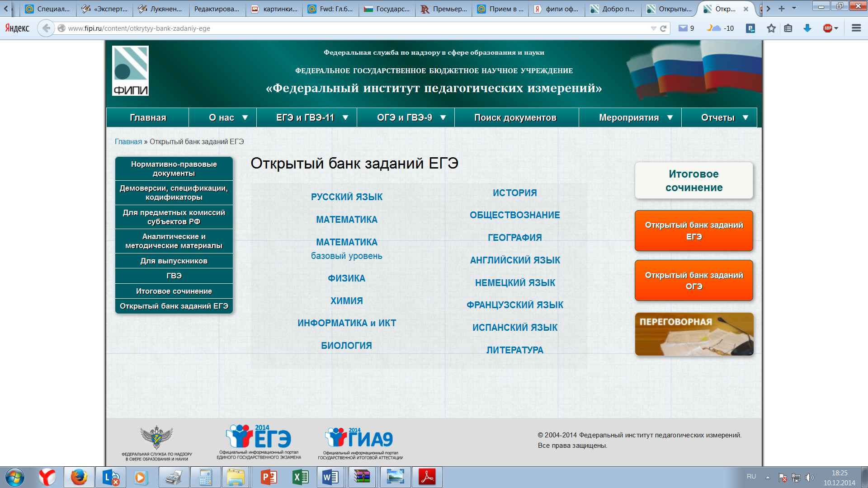Open the Поиск документов menu item
Viewport: 868px width, 488px height.
tap(515, 117)
